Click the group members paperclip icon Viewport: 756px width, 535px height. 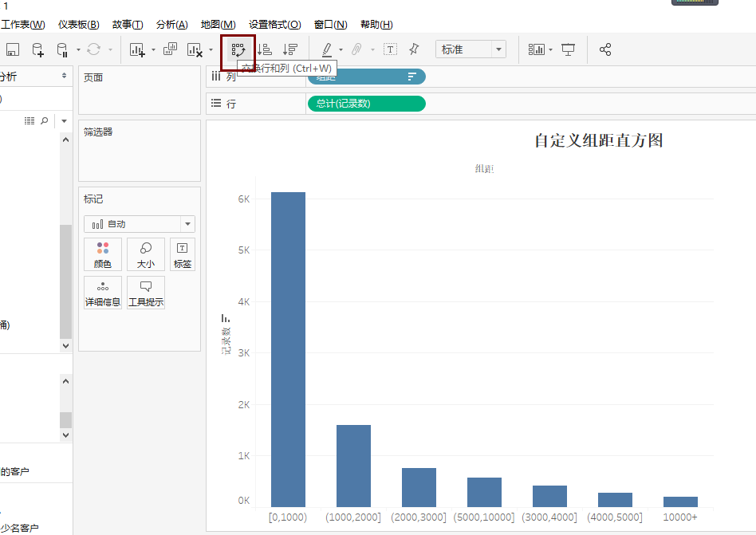[356, 49]
